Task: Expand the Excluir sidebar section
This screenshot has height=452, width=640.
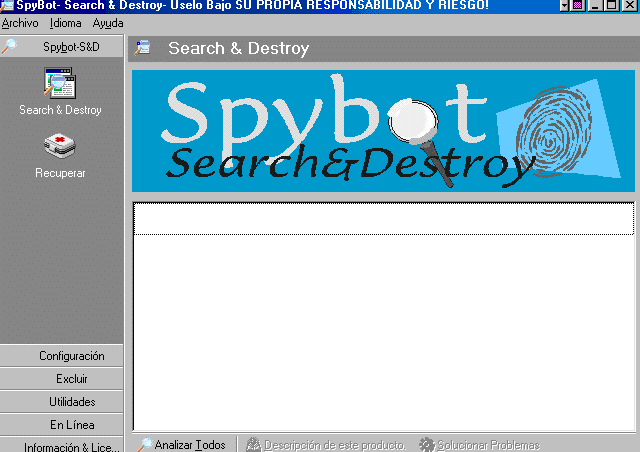Action: [x=62, y=379]
